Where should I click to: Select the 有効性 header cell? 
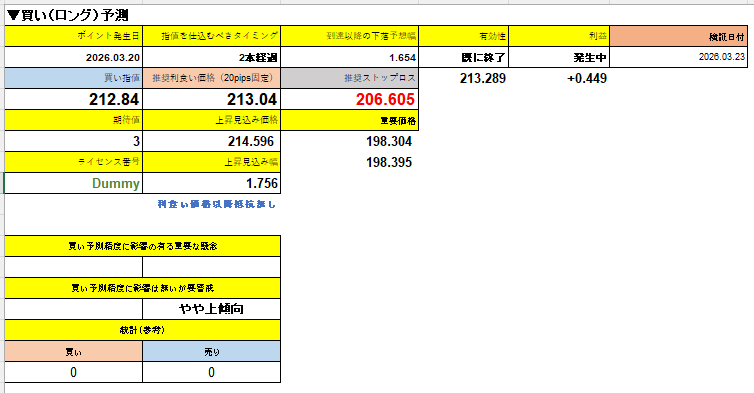click(x=464, y=36)
